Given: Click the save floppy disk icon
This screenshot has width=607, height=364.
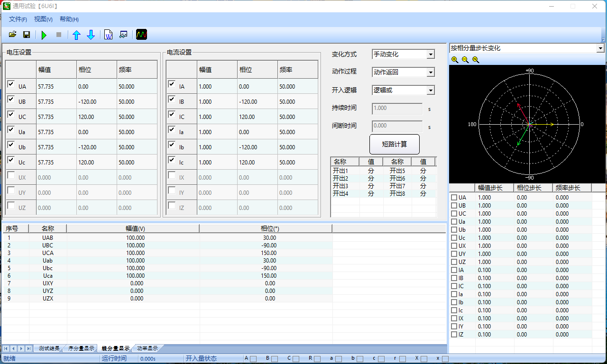Looking at the screenshot, I should coord(27,35).
